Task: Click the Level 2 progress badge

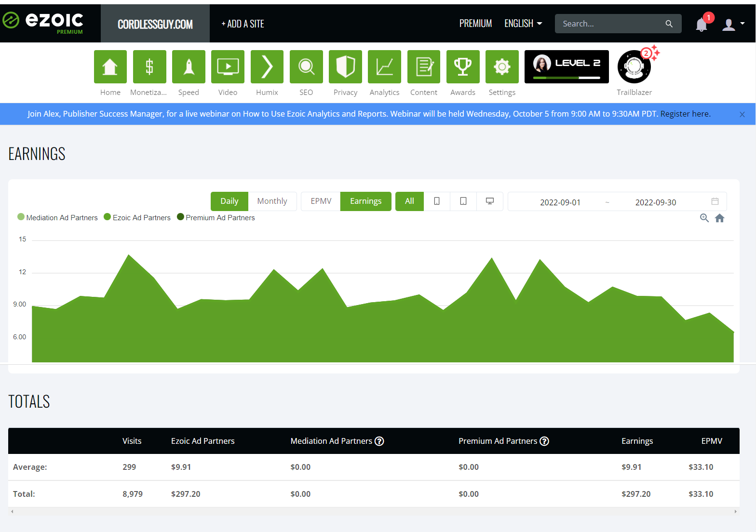Action: coord(567,66)
